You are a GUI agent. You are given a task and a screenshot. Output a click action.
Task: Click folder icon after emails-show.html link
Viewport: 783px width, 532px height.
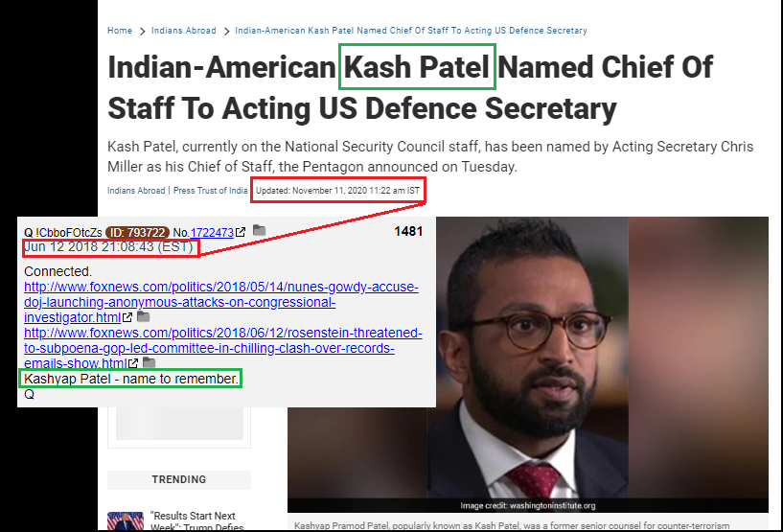pyautogui.click(x=150, y=362)
